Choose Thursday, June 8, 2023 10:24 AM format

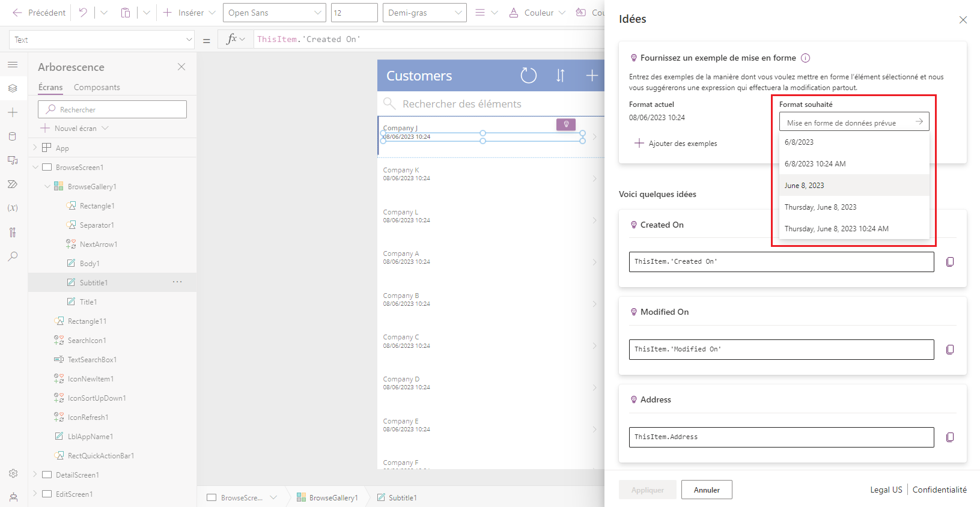854,229
